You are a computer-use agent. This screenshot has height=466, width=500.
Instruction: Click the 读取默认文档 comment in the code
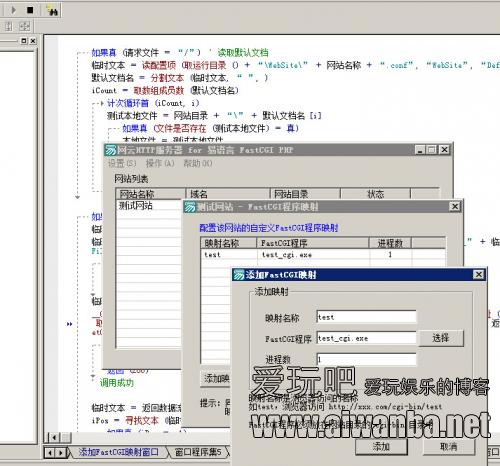(x=243, y=52)
